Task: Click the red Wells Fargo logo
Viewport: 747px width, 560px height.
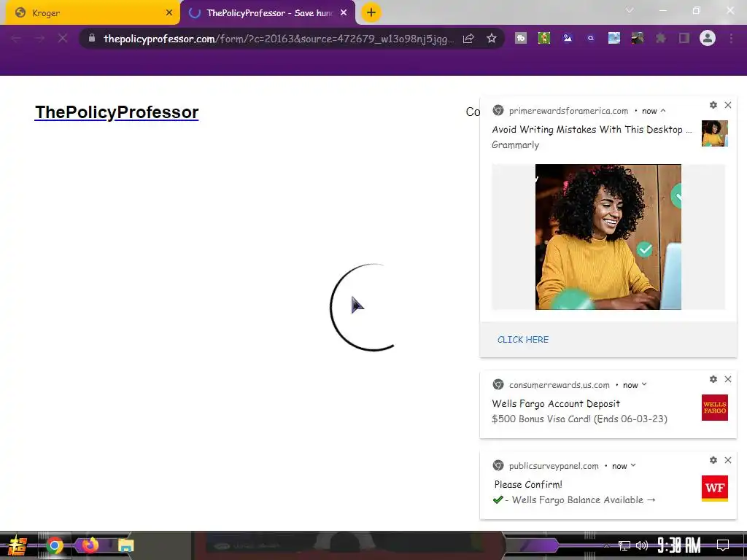Action: pyautogui.click(x=715, y=408)
